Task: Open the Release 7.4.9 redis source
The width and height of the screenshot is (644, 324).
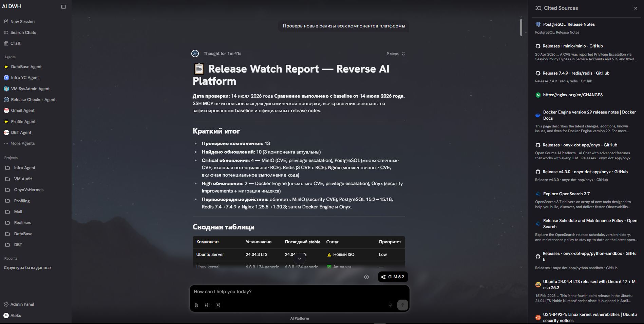Action: pos(576,73)
